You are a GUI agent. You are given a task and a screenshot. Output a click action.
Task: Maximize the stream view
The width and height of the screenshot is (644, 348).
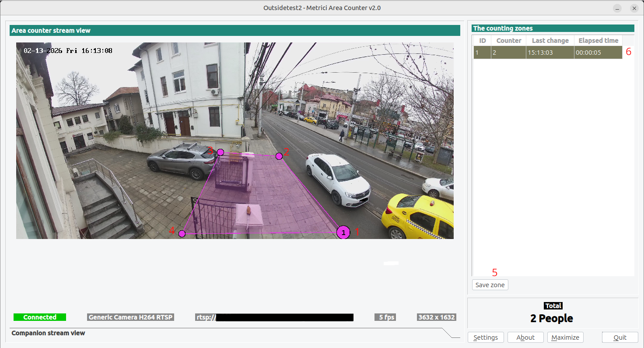click(x=565, y=337)
